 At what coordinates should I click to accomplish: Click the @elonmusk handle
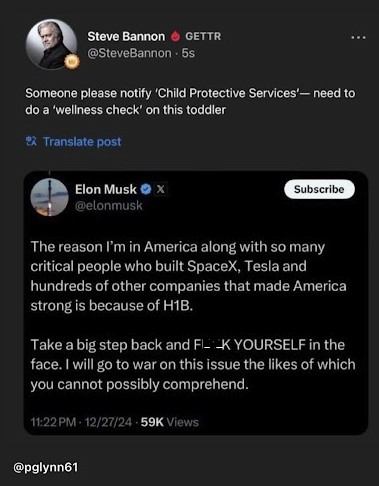click(x=109, y=206)
